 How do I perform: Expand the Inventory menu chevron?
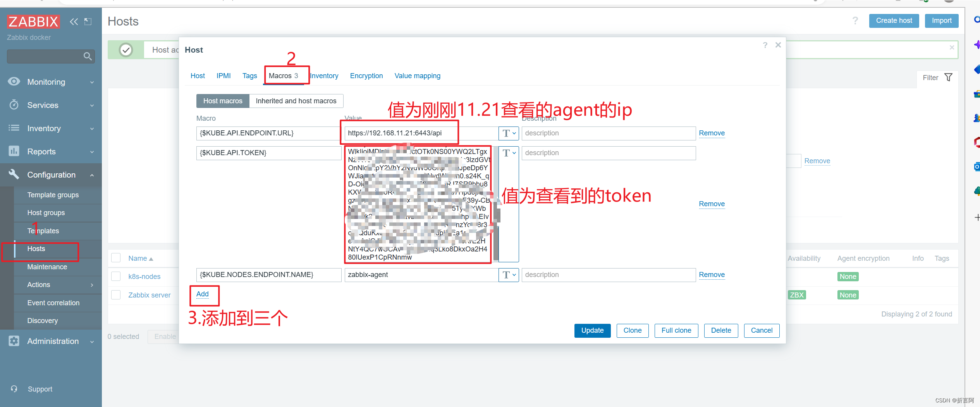pyautogui.click(x=92, y=128)
